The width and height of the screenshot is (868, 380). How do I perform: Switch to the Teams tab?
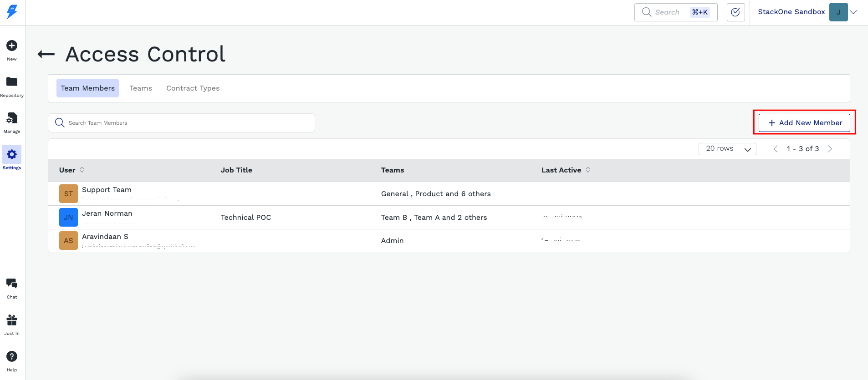[x=141, y=88]
